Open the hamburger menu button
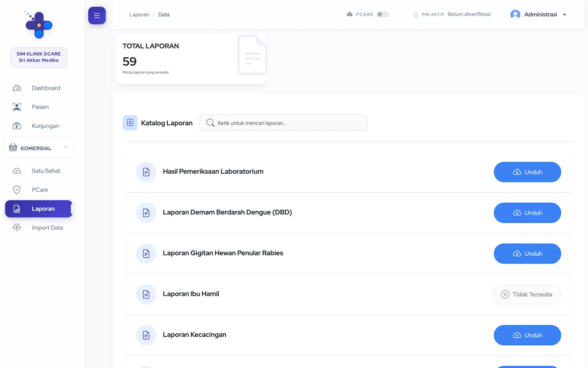 coord(97,16)
